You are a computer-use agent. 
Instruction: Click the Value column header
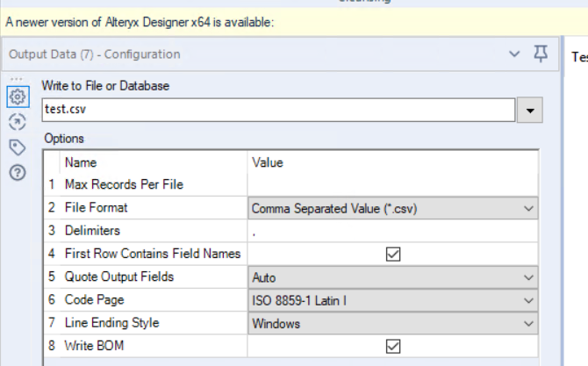tap(268, 162)
